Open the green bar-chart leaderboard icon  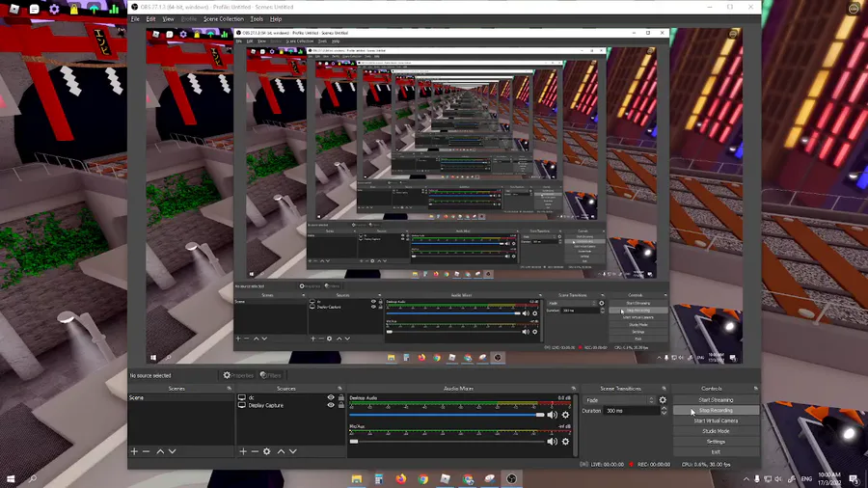tap(114, 9)
